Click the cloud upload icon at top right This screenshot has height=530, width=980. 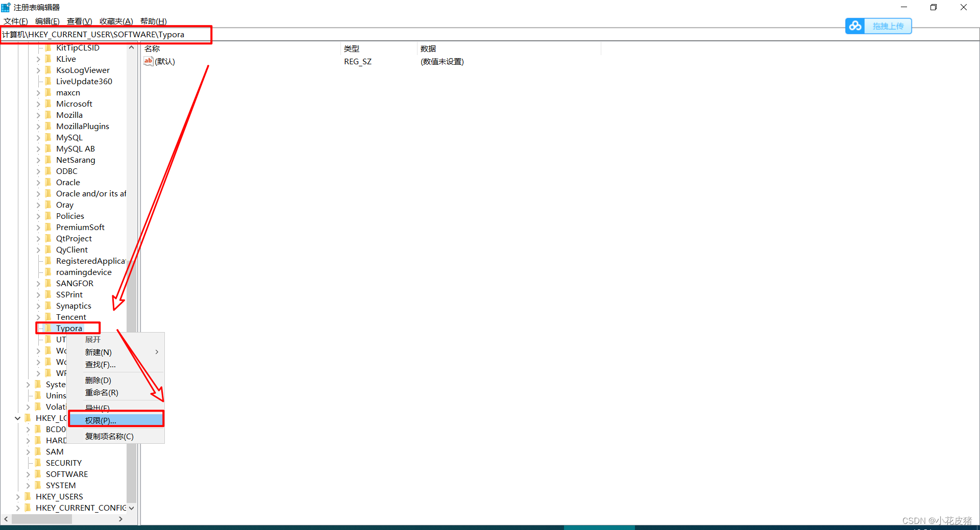855,26
